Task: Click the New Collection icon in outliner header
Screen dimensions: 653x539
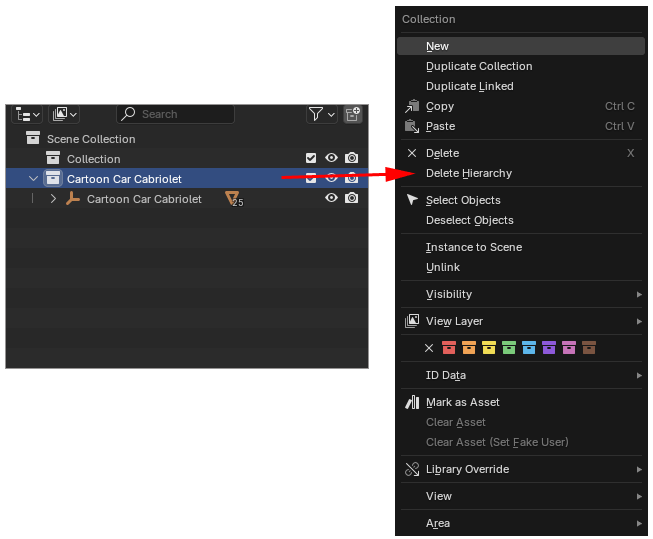Action: coord(353,115)
